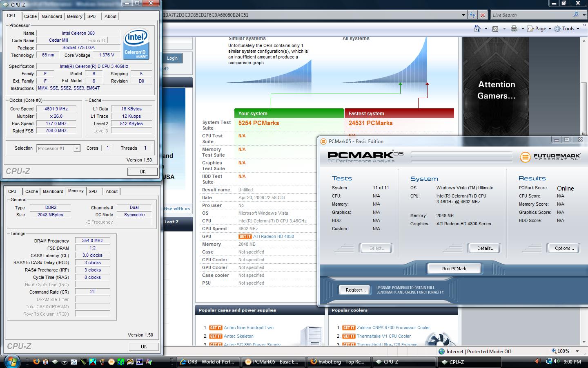Click the 5254 PCMarks score text
The image size is (588, 368).
point(258,123)
